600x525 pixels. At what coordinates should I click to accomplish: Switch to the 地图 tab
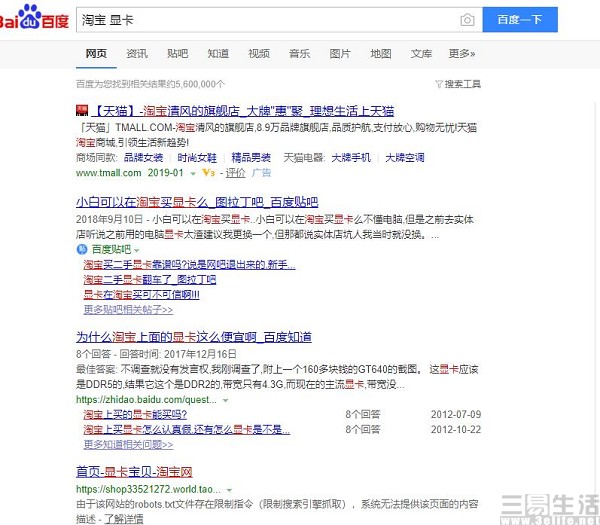point(381,54)
